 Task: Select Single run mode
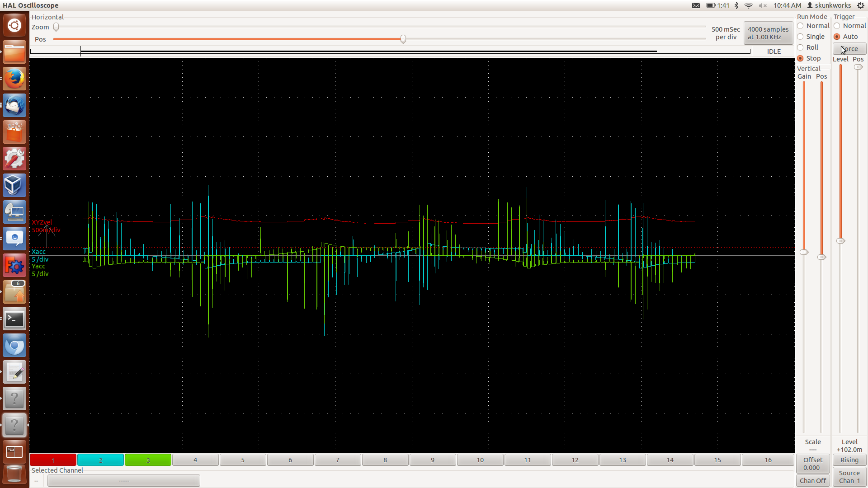coord(811,37)
